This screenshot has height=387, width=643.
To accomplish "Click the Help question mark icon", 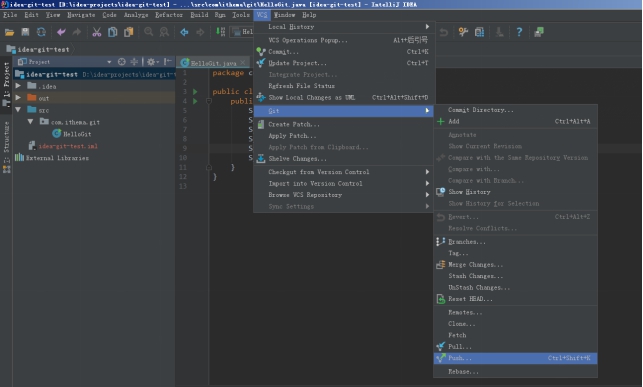I will coord(519,32).
